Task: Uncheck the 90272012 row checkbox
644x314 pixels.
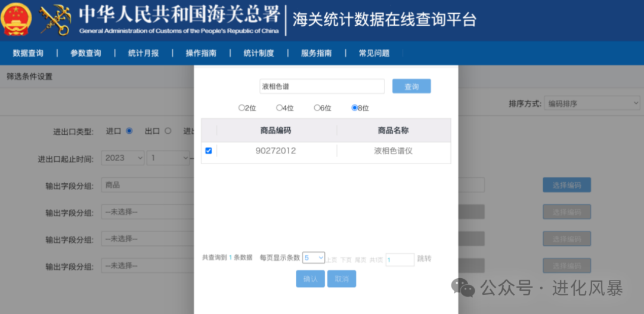Action: pos(209,151)
